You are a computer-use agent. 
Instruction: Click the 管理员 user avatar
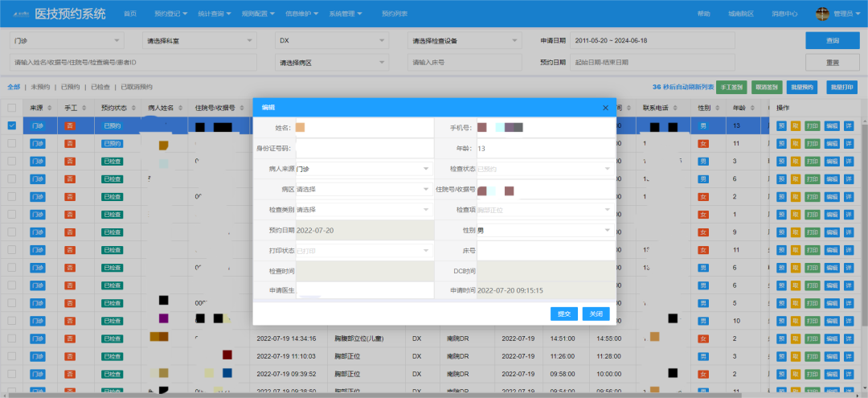pyautogui.click(x=823, y=14)
